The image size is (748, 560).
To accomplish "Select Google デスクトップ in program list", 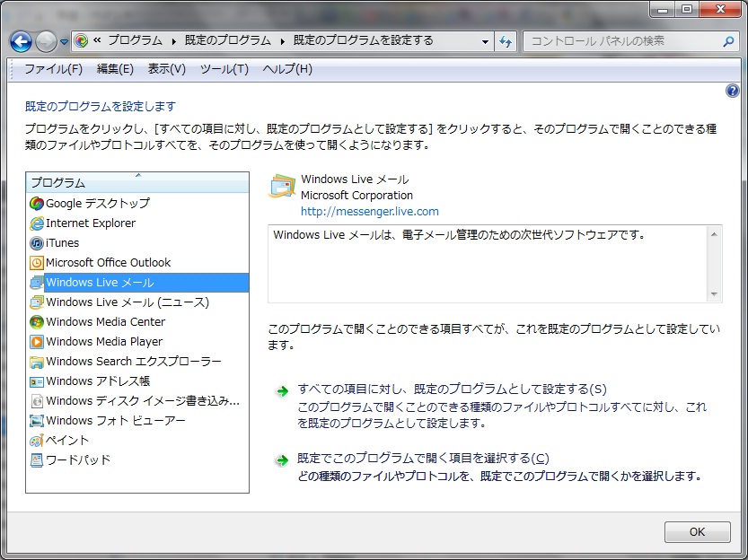I will [98, 204].
